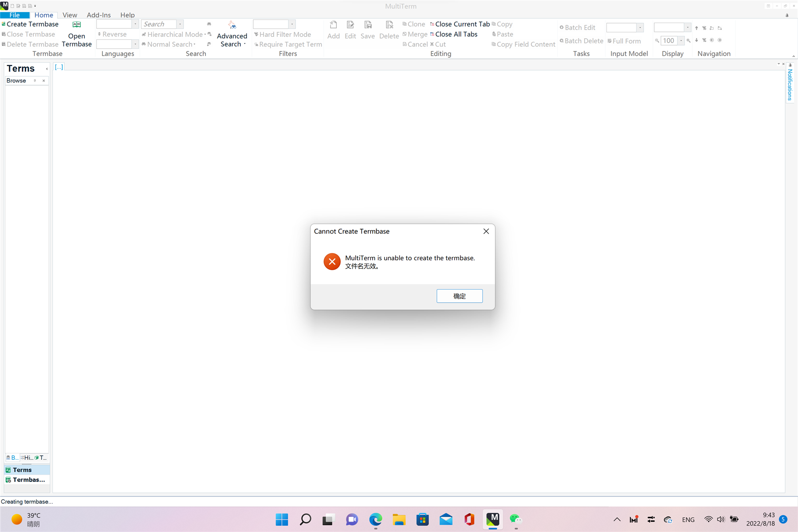Toggle the Browse pane pin

35,81
